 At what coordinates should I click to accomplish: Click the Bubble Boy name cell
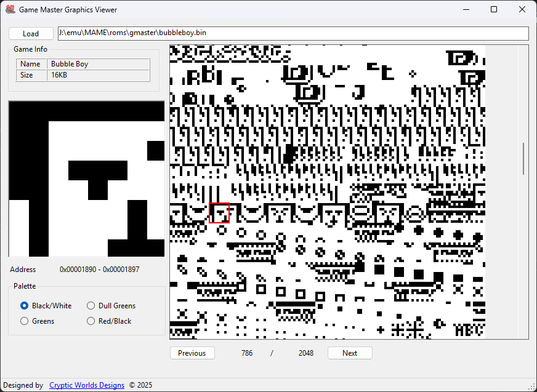pyautogui.click(x=99, y=64)
